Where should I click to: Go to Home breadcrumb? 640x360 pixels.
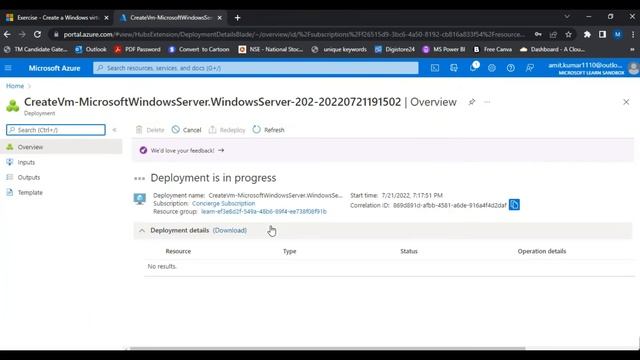[x=15, y=86]
